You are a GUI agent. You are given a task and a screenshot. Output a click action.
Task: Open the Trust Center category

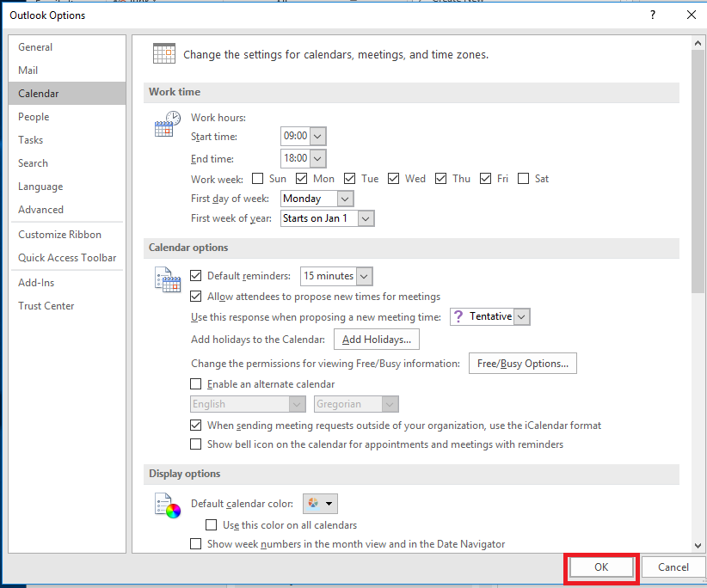tap(67, 306)
